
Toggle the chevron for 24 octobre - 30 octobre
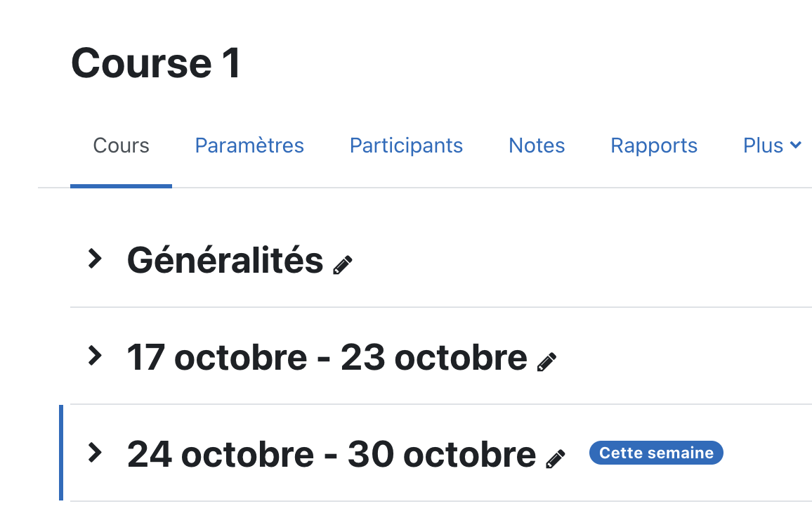coord(95,452)
